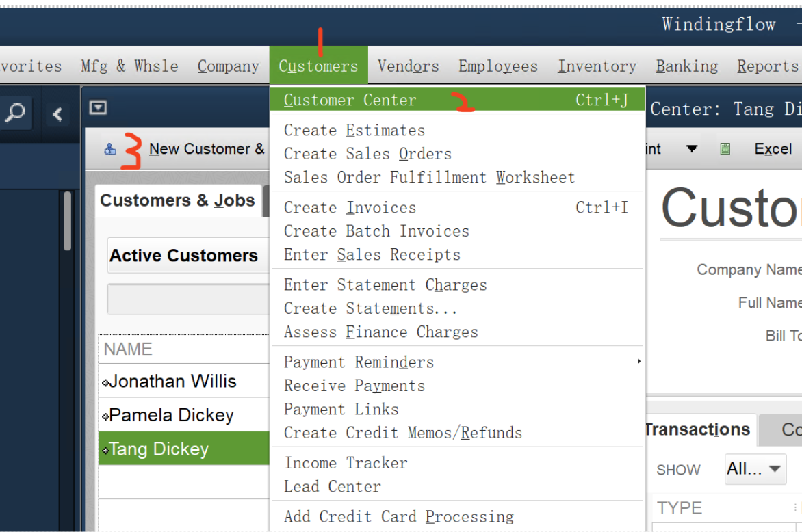Open the Banking menu

(x=687, y=66)
